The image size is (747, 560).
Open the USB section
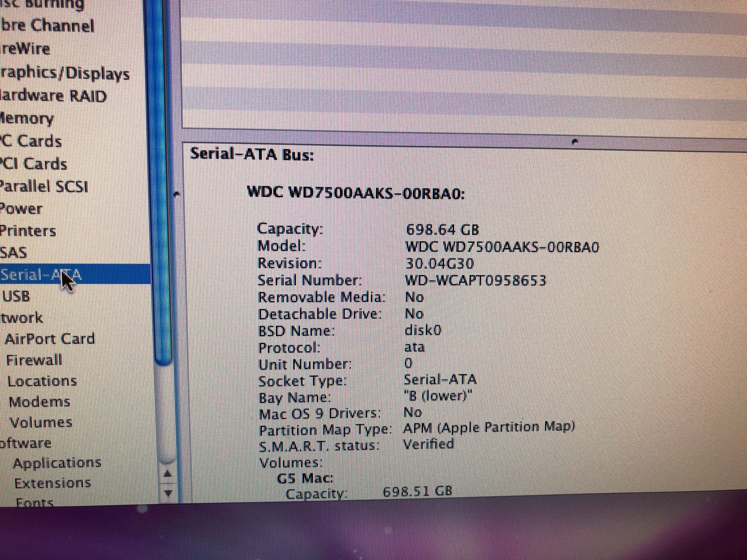click(16, 296)
